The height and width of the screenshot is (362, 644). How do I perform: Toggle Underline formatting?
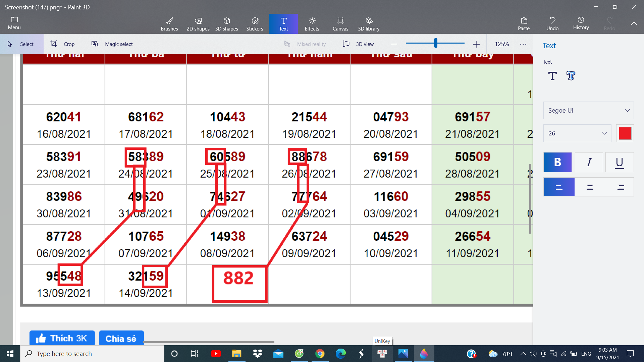point(619,162)
